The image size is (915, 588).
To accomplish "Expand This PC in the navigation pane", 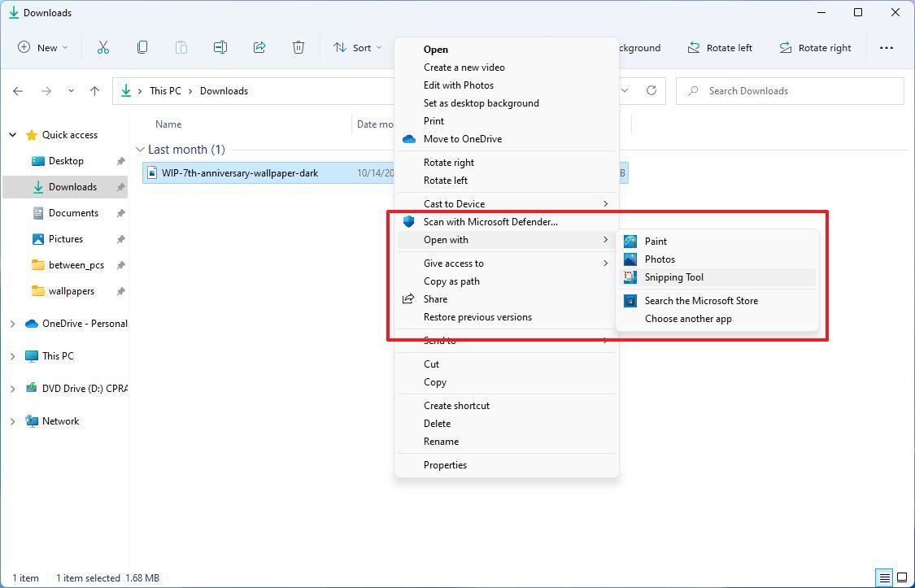I will click(x=12, y=355).
